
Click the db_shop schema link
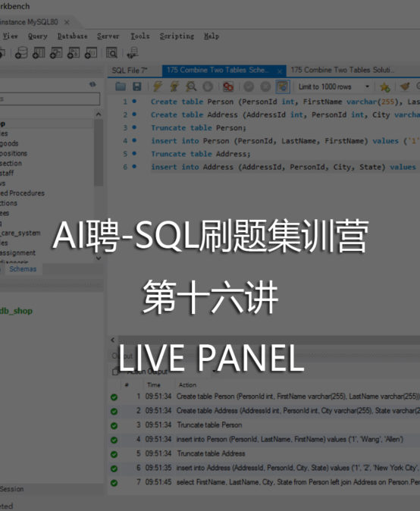(x=16, y=311)
